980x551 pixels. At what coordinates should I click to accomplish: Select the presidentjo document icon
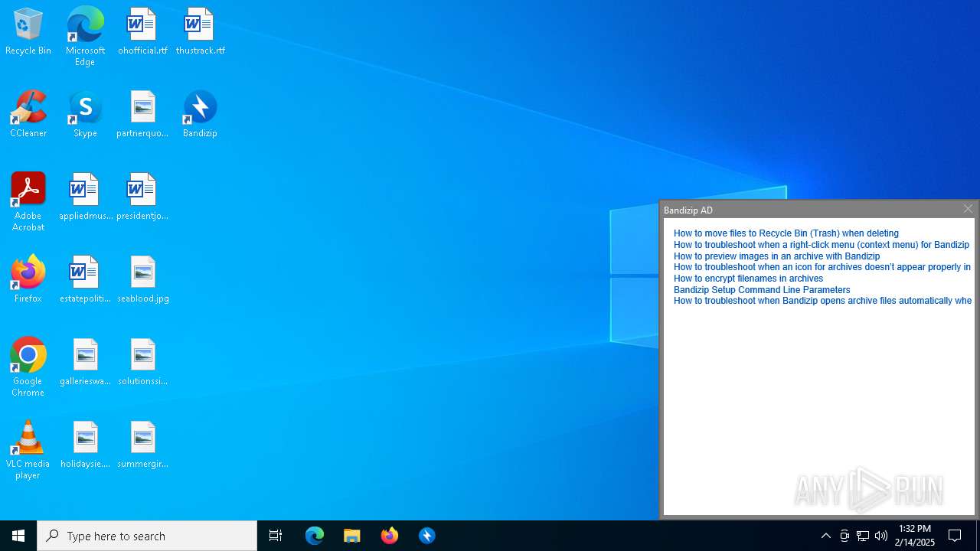142,197
